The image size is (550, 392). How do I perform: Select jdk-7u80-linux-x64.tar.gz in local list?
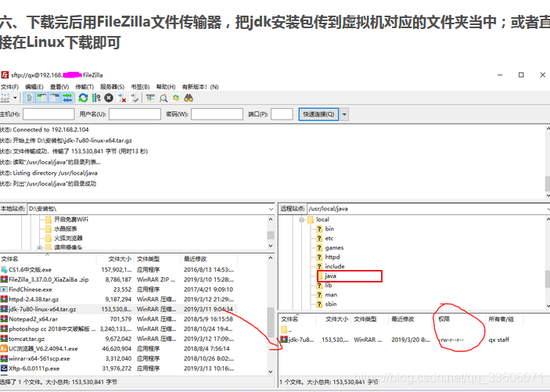coord(119,309)
